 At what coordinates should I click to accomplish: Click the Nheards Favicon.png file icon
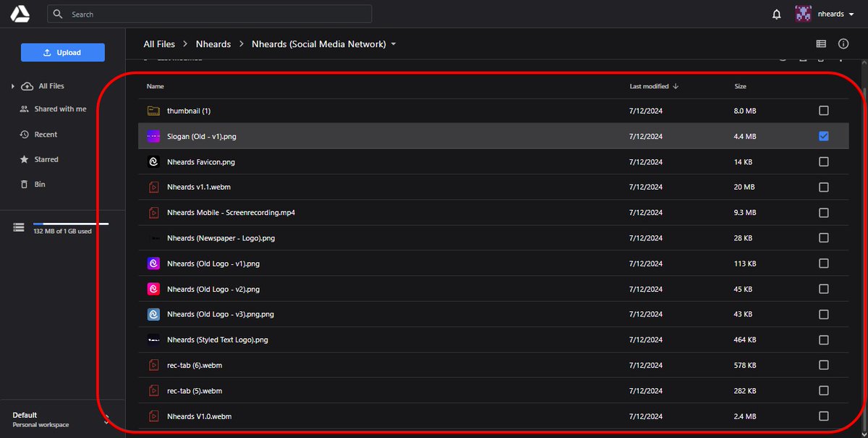(x=153, y=162)
